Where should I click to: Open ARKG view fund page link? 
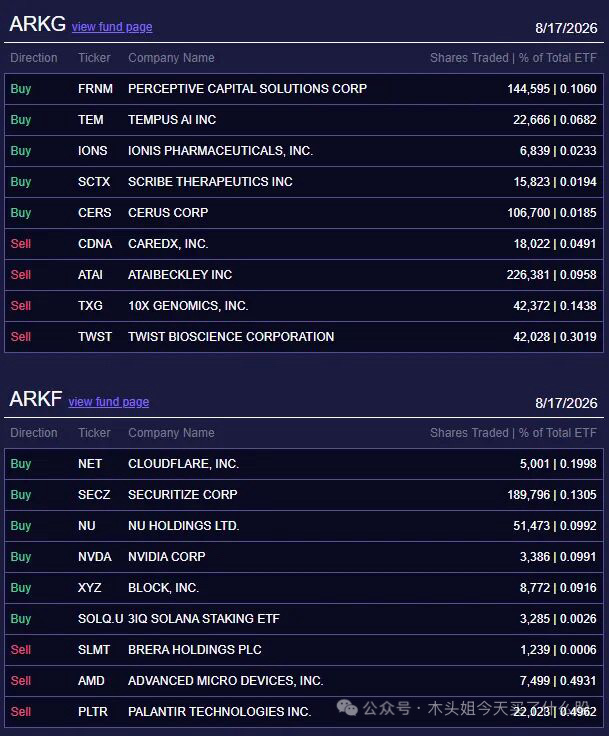(x=112, y=27)
